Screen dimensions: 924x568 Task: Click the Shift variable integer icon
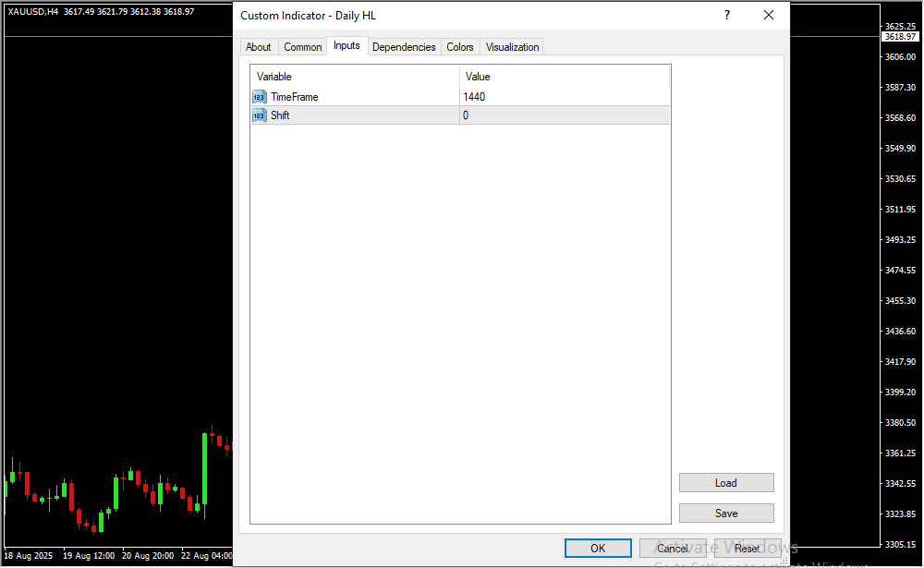pyautogui.click(x=259, y=115)
